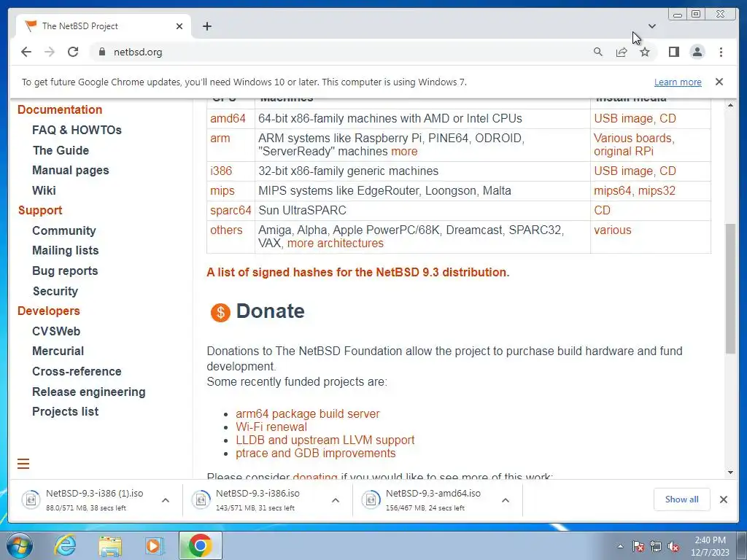The height and width of the screenshot is (560, 747).
Task: Open The Guide sidebar link
Action: pyautogui.click(x=61, y=150)
